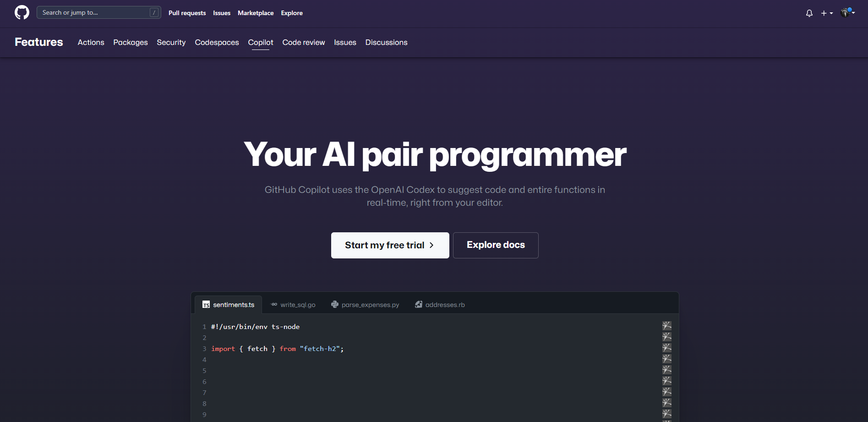Click the GitHub Copilot description paragraph
Screen dimensions: 868x422
click(435, 196)
